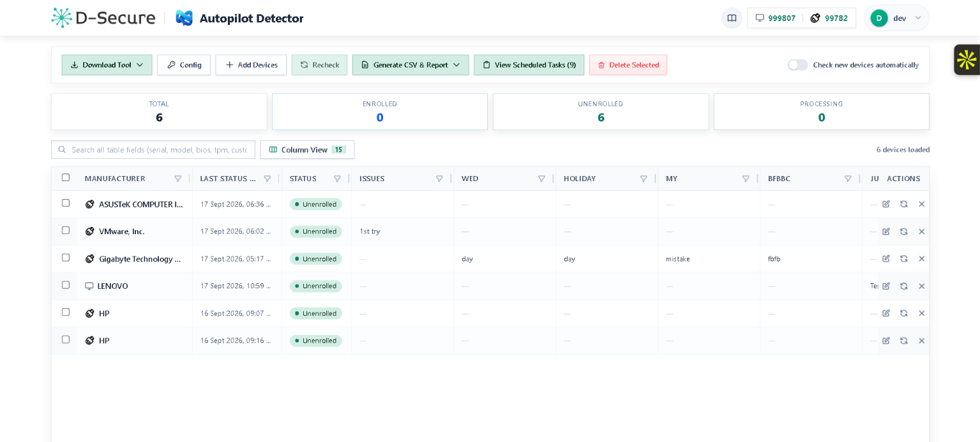The width and height of the screenshot is (980, 442).
Task: Open the MY column filter icon
Action: (x=746, y=179)
